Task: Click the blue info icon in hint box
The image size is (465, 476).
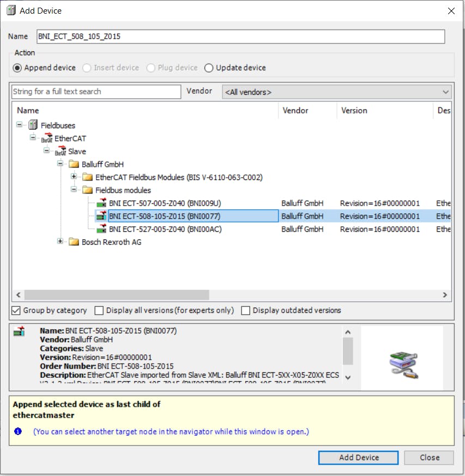Action: [x=18, y=431]
